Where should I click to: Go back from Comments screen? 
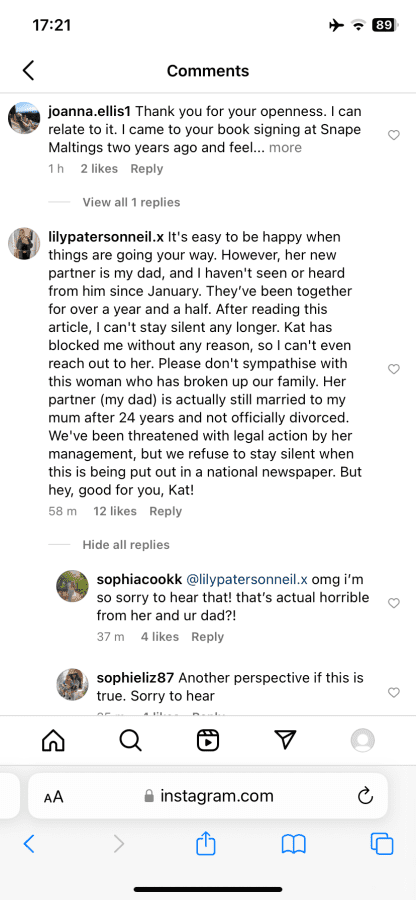pyautogui.click(x=28, y=71)
